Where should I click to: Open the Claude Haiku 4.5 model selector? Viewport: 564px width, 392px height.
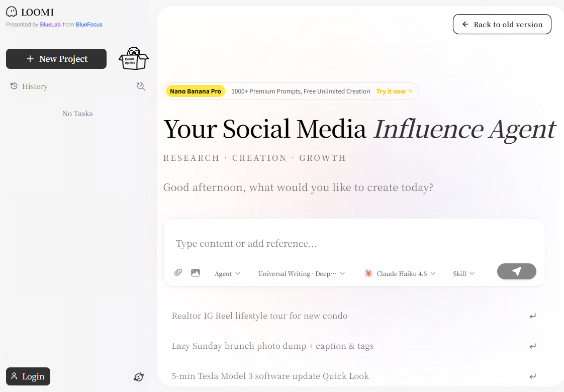pyautogui.click(x=399, y=273)
